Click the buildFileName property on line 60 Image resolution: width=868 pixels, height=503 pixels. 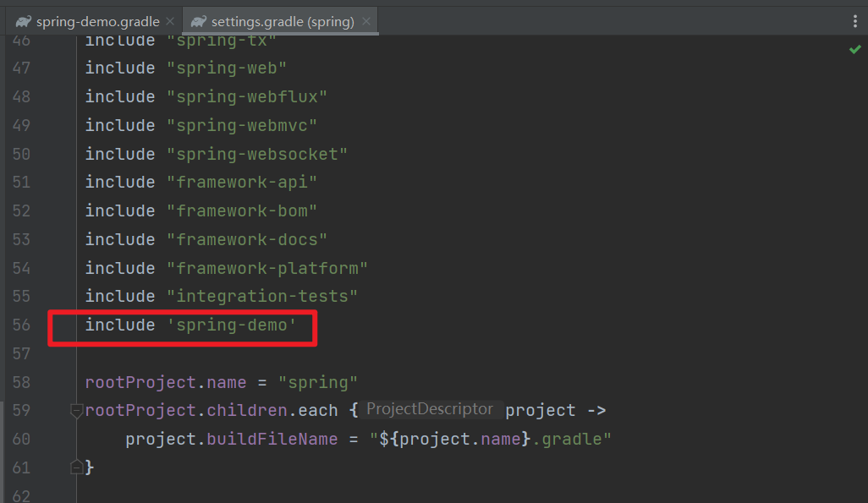pos(287,440)
